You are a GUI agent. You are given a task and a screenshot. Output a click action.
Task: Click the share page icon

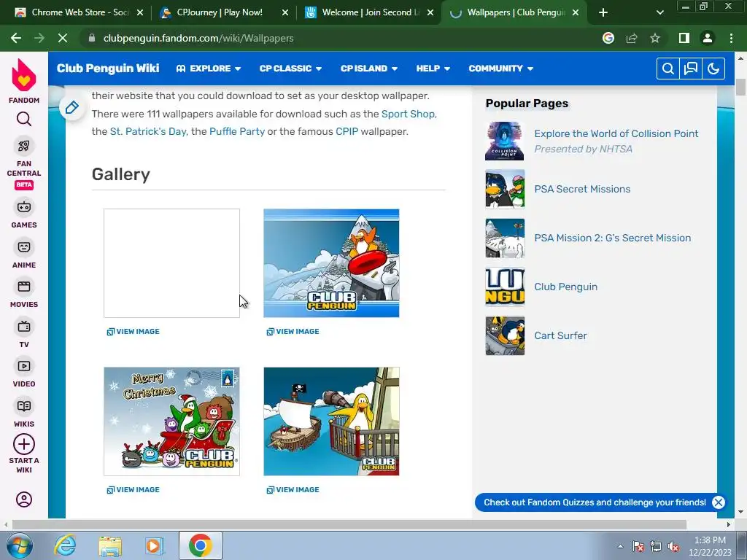pyautogui.click(x=632, y=38)
